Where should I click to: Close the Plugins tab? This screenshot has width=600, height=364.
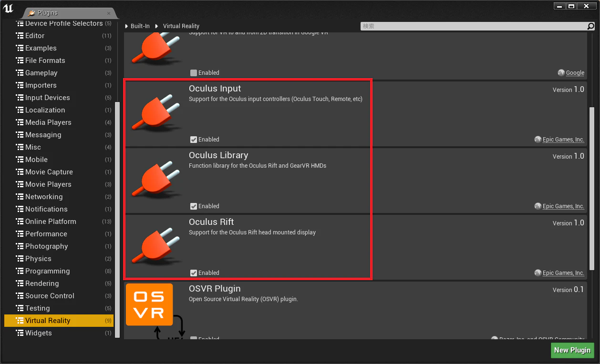tap(109, 13)
